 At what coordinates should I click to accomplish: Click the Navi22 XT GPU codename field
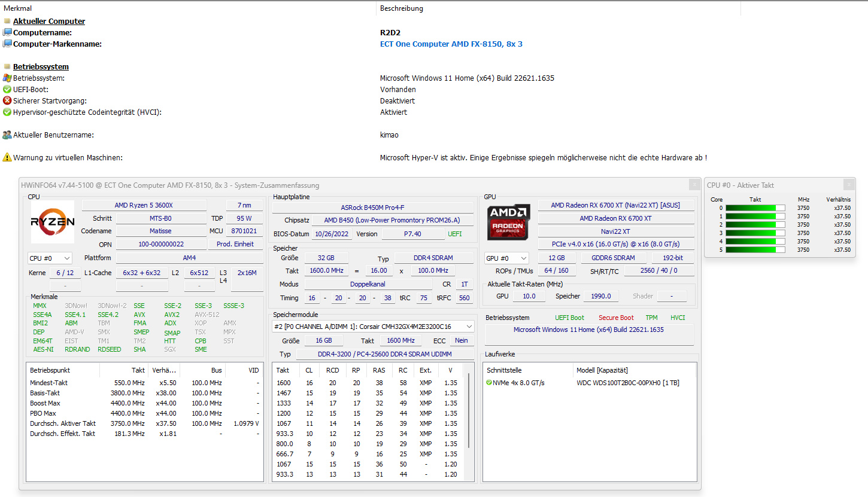click(x=615, y=231)
